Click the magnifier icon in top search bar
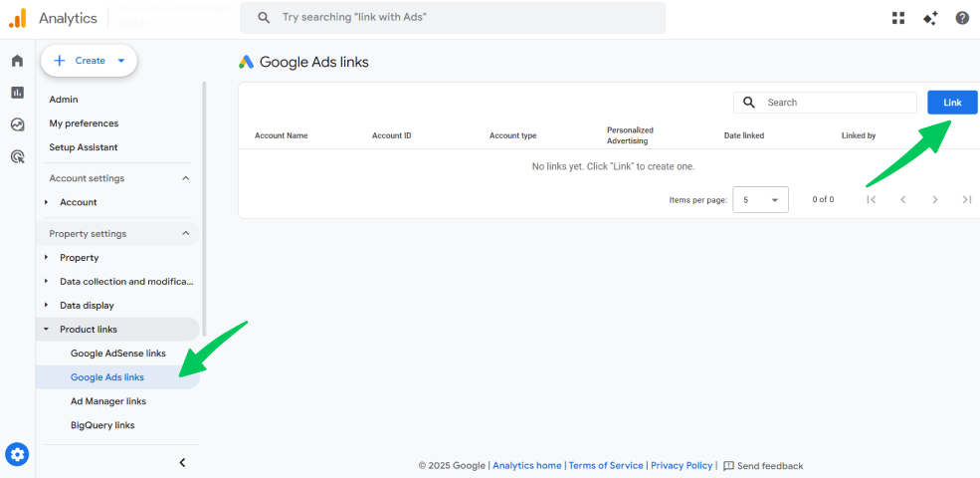 point(265,18)
